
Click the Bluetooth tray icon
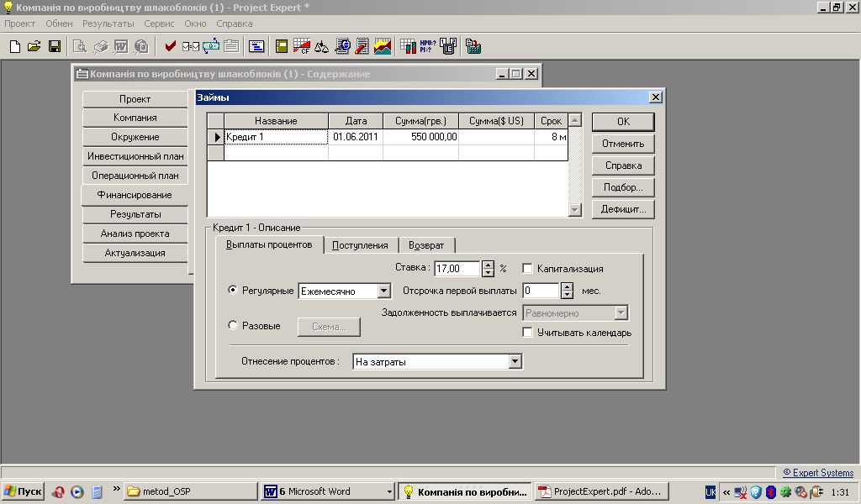770,492
